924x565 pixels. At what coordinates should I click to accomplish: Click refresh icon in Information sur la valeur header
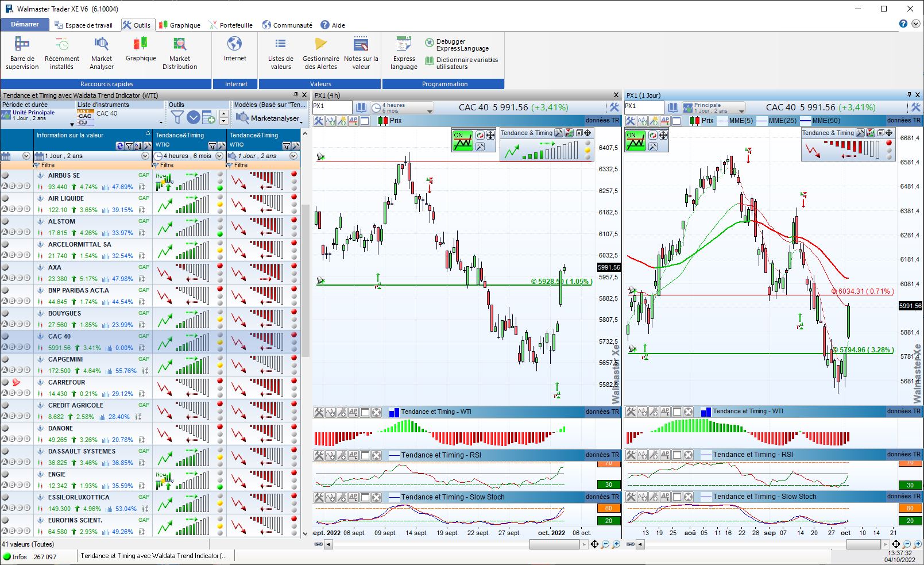click(119, 146)
